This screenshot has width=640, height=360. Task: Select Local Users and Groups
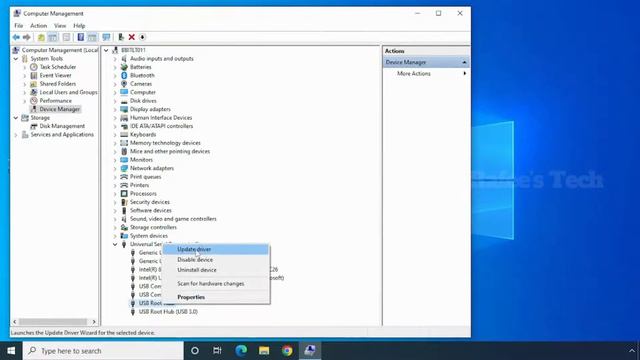[68, 92]
